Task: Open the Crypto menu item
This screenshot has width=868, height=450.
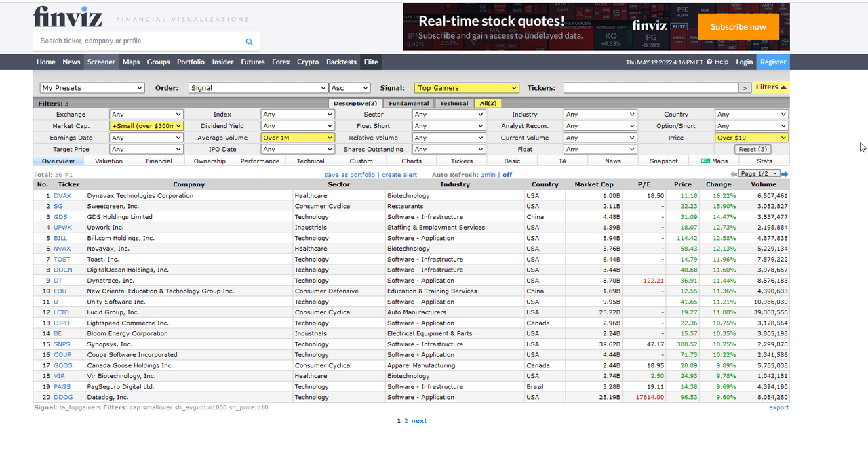Action: pos(308,62)
